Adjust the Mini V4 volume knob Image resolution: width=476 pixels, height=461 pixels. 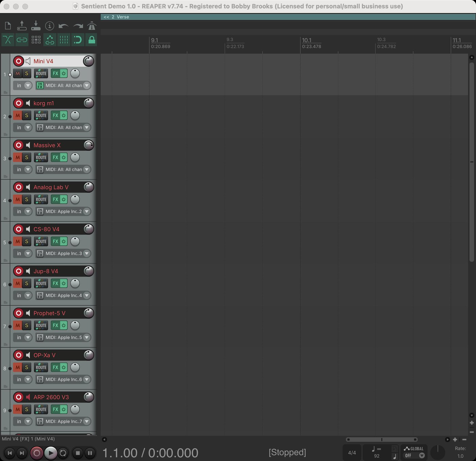point(88,61)
